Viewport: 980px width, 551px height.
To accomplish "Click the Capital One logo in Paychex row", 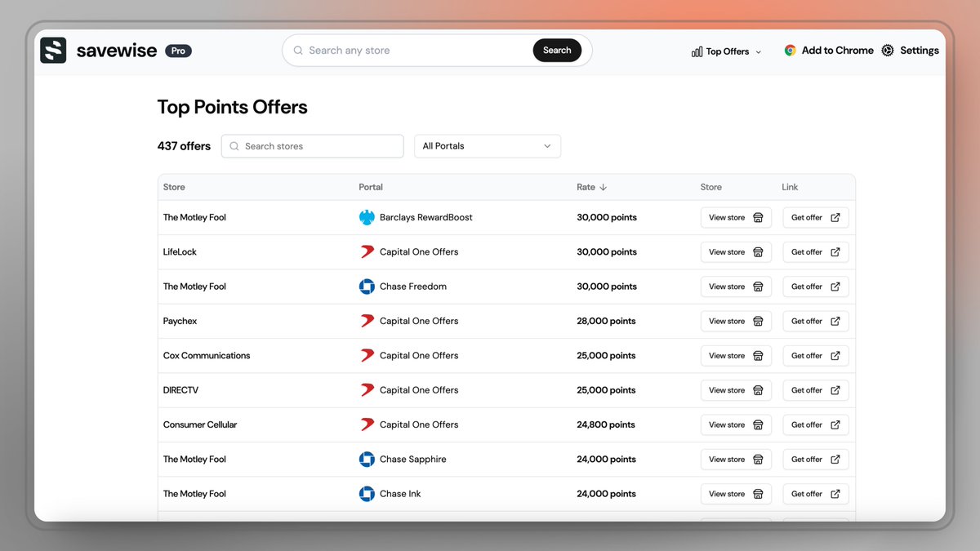I will [367, 321].
